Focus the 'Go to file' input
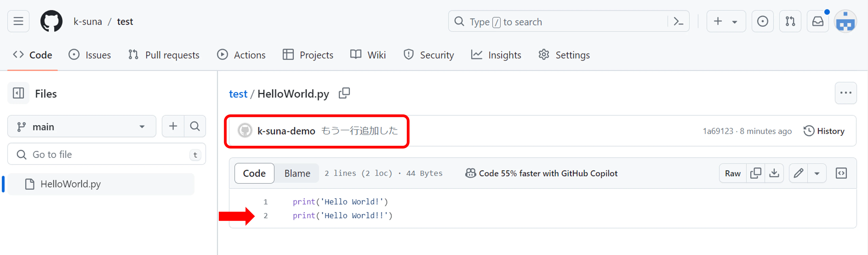Screen dimensions: 868x255 [x=107, y=154]
